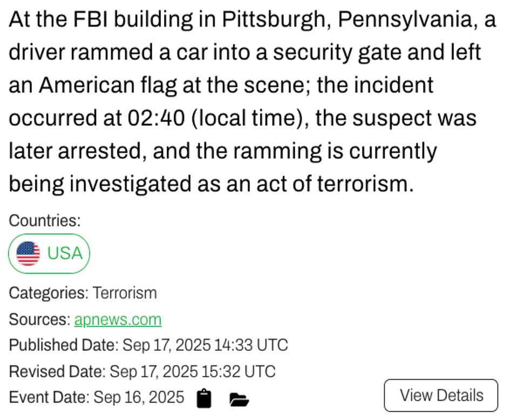Click the American flag icon

tap(28, 253)
